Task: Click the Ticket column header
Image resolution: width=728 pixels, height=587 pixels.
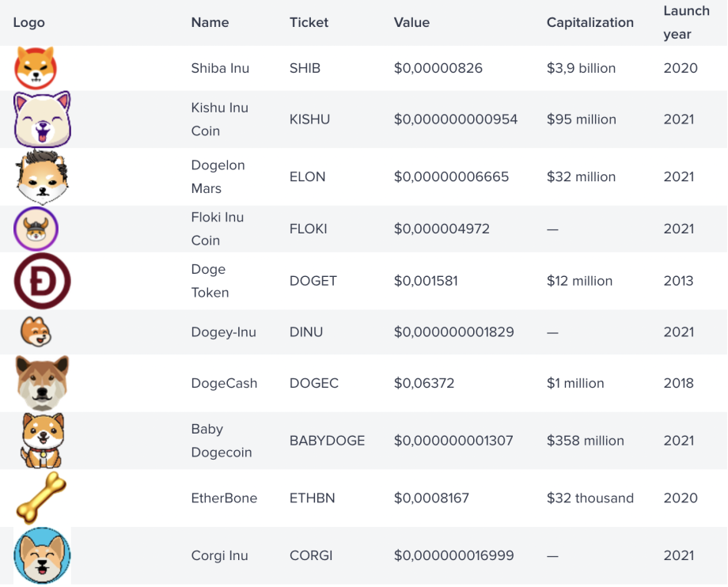Action: 309,22
